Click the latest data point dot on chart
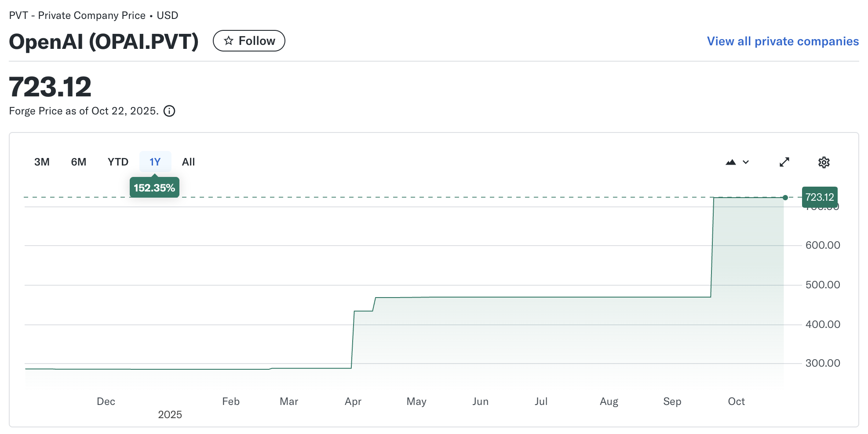Image resolution: width=868 pixels, height=434 pixels. pos(785,198)
